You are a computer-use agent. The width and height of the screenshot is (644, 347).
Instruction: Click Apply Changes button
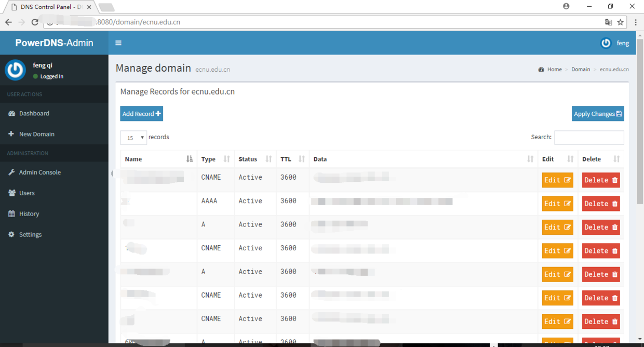pos(598,114)
